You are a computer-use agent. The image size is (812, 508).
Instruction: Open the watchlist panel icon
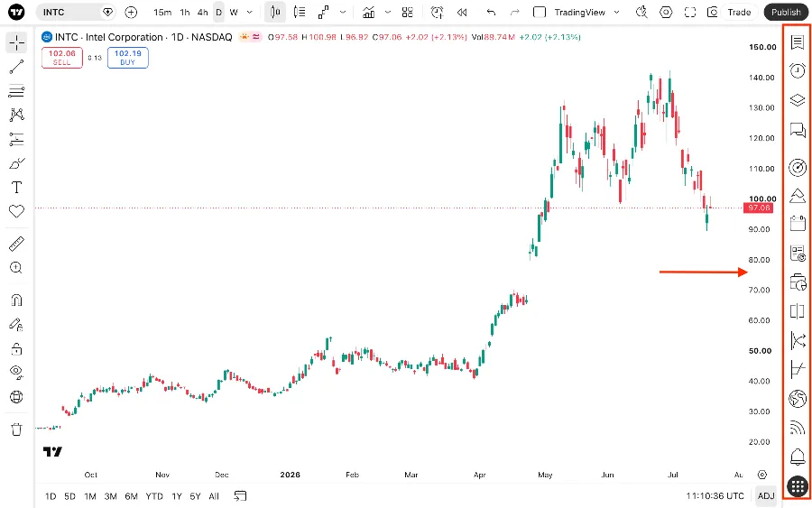pos(798,42)
